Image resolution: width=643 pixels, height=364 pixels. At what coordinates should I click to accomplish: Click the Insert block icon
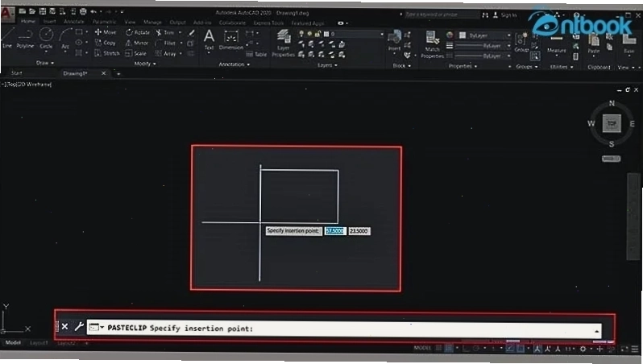click(x=394, y=39)
